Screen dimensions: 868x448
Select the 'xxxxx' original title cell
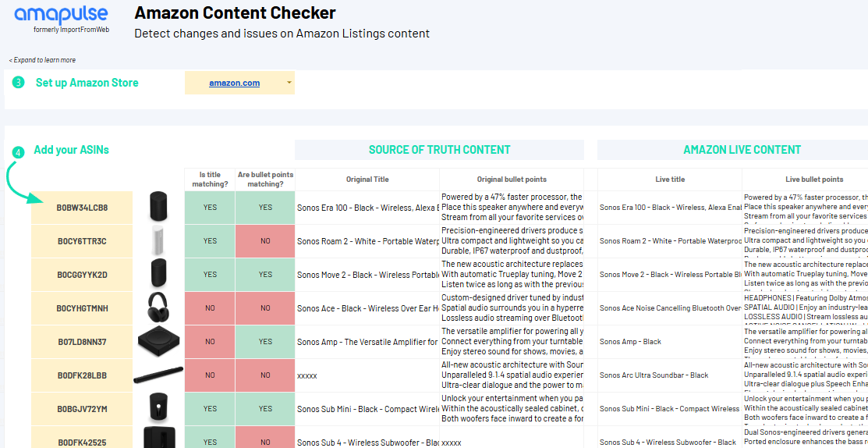[367, 375]
